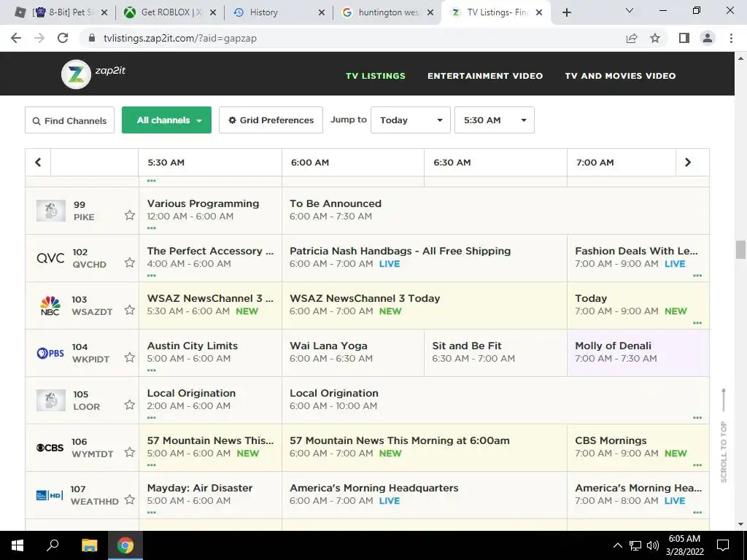Viewport: 747px width, 560px height.
Task: Click the address bar URL
Action: pos(180,38)
